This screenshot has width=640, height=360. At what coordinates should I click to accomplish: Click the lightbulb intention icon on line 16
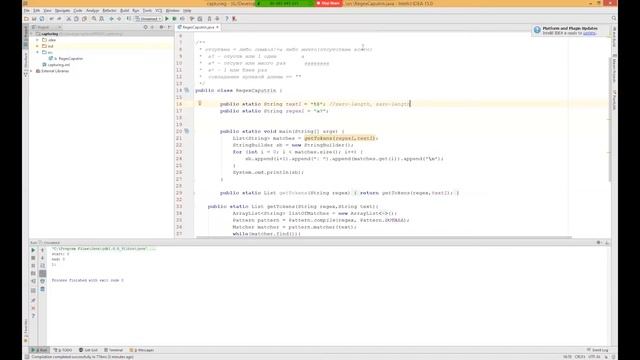coord(200,103)
